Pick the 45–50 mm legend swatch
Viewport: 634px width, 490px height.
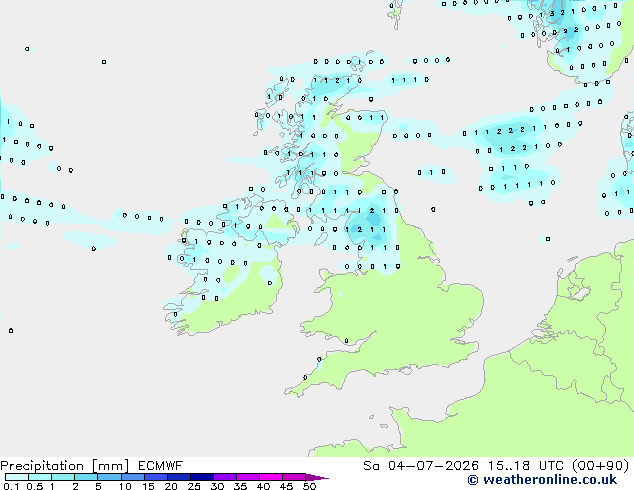pyautogui.click(x=294, y=477)
